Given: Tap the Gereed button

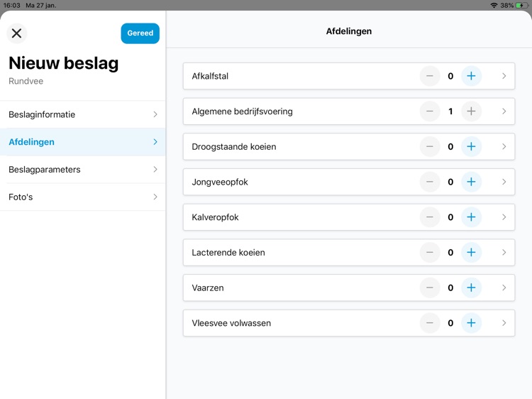Looking at the screenshot, I should pyautogui.click(x=140, y=33).
